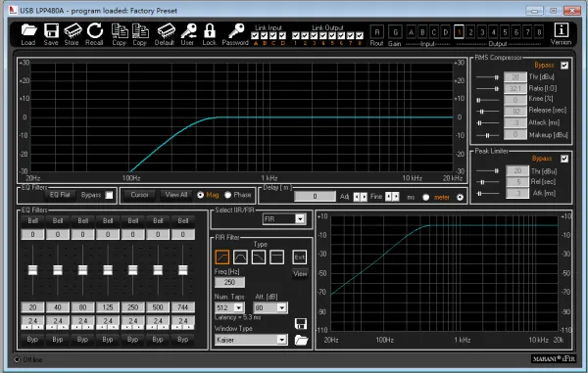Click the G Gain button

[395, 32]
